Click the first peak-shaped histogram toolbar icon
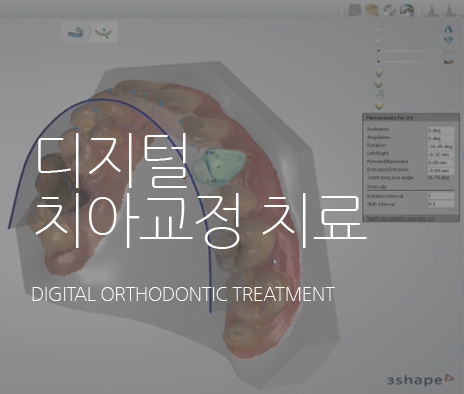The image size is (464, 394). pyautogui.click(x=431, y=11)
